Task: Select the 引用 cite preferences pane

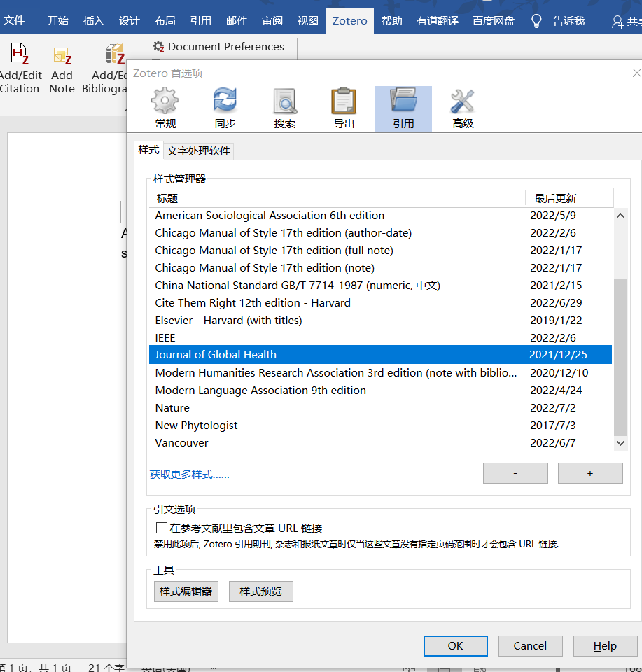Action: point(403,109)
